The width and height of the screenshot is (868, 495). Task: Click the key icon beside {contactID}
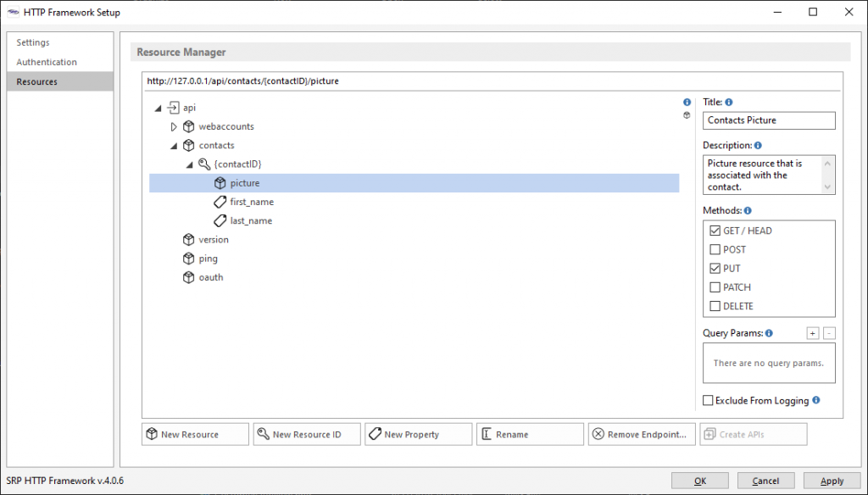tap(203, 164)
